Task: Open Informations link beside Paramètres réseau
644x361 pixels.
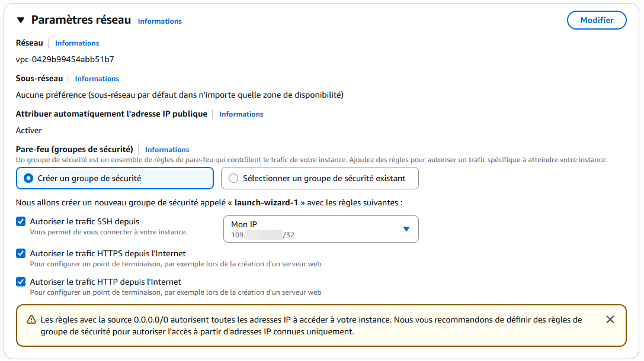Action: tap(159, 21)
